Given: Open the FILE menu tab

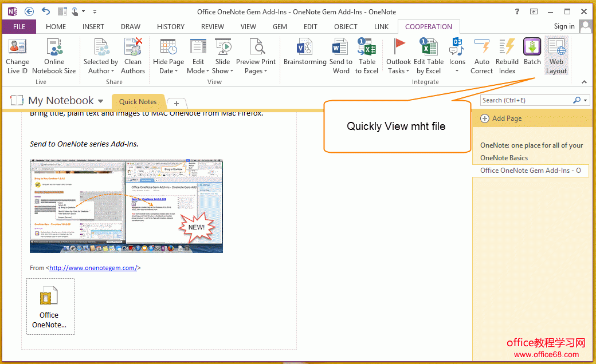Looking at the screenshot, I should (x=19, y=26).
